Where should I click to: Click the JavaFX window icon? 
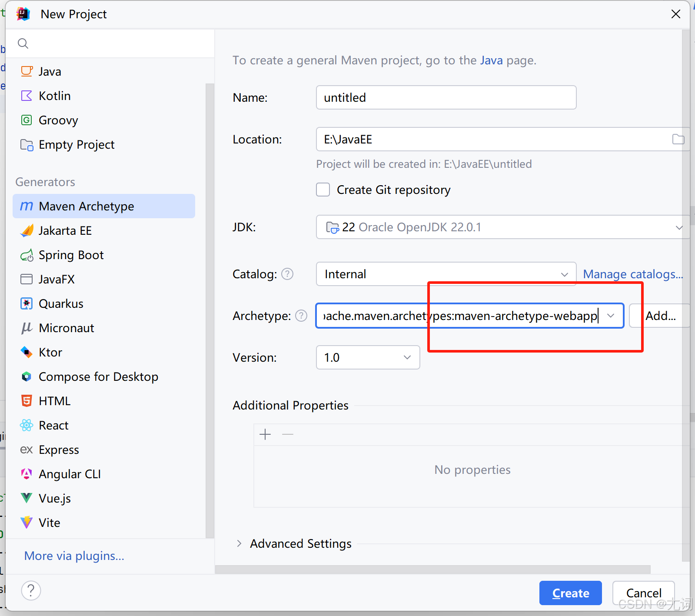click(27, 279)
